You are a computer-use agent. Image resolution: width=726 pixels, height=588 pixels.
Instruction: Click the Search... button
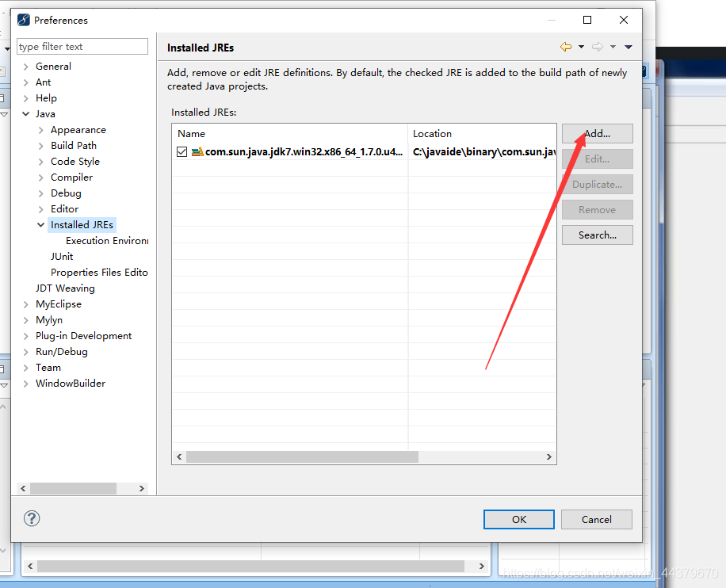click(598, 235)
